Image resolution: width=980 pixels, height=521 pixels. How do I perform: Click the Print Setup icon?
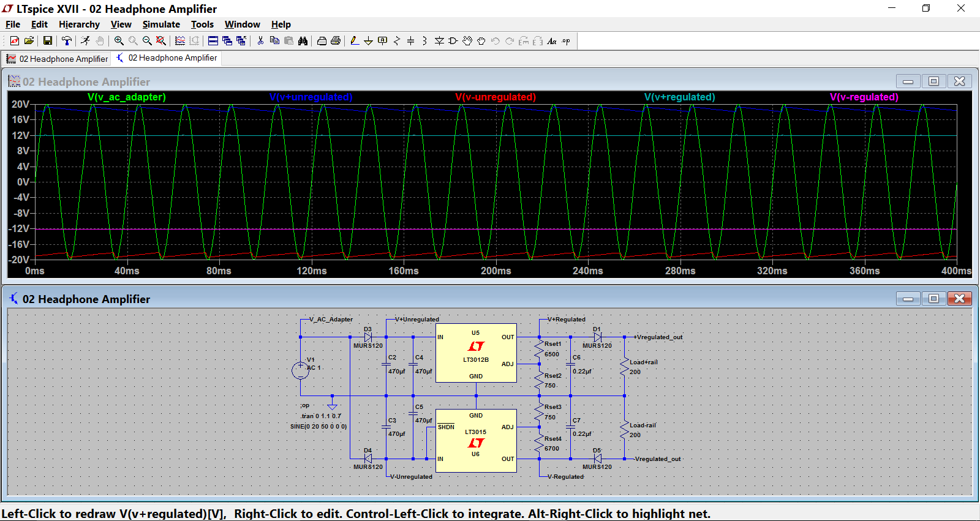click(x=322, y=41)
